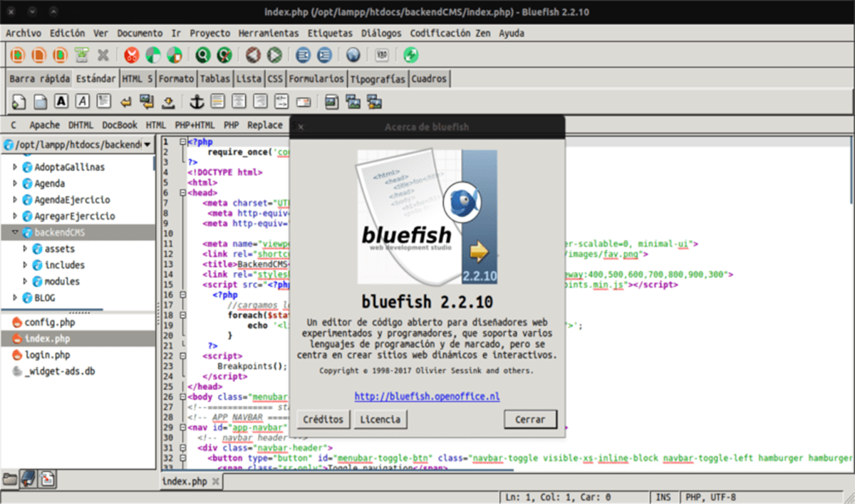Open Find with the green magnifier icon

click(203, 55)
